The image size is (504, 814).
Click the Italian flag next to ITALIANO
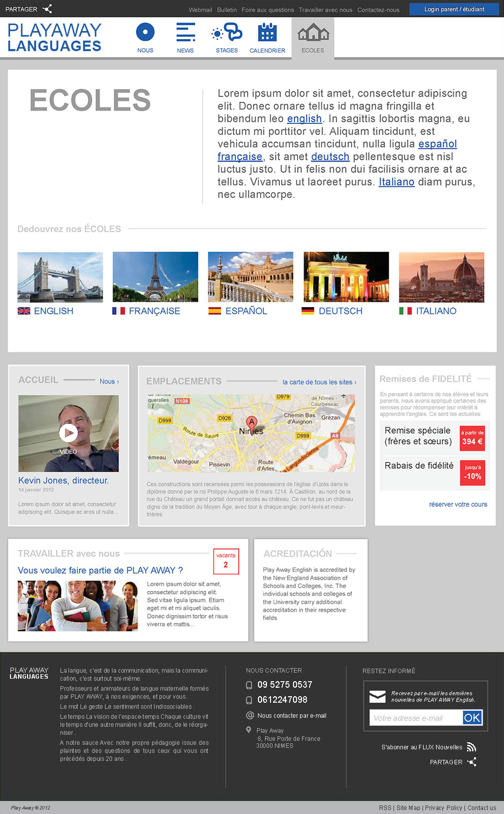405,311
